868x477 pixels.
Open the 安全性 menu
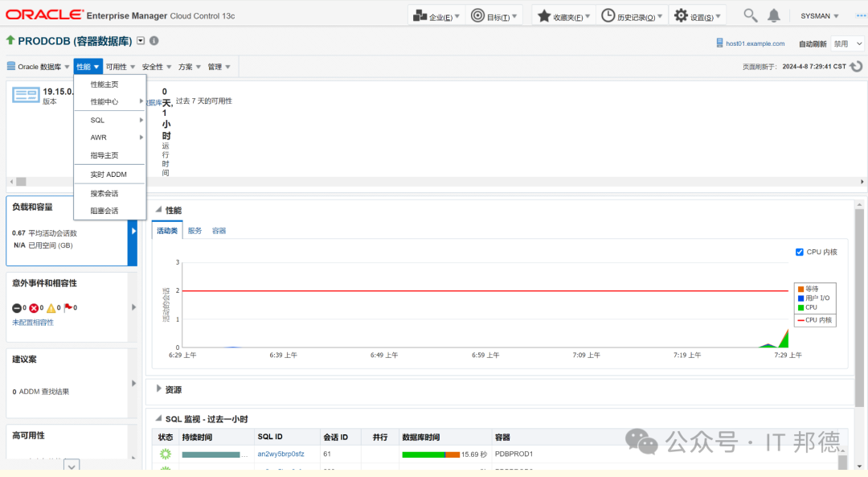[x=157, y=67]
